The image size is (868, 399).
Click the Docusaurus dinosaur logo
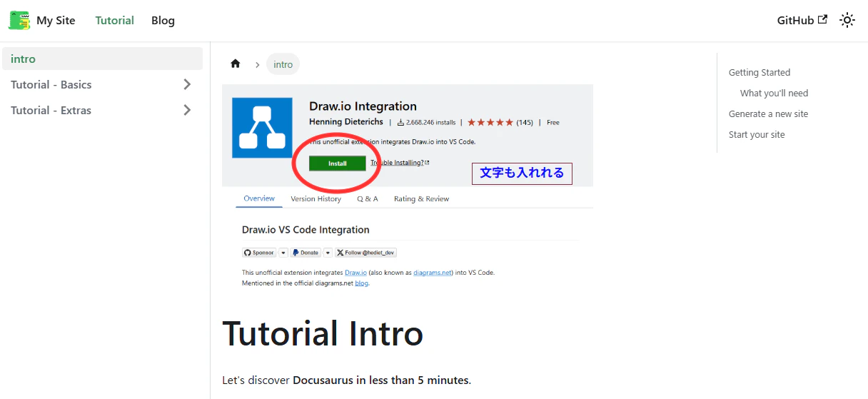pyautogui.click(x=19, y=20)
